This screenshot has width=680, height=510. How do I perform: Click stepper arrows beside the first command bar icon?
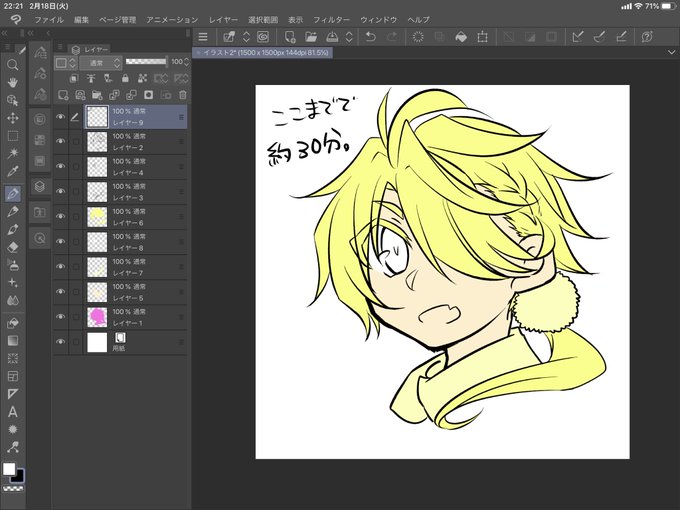click(246, 37)
